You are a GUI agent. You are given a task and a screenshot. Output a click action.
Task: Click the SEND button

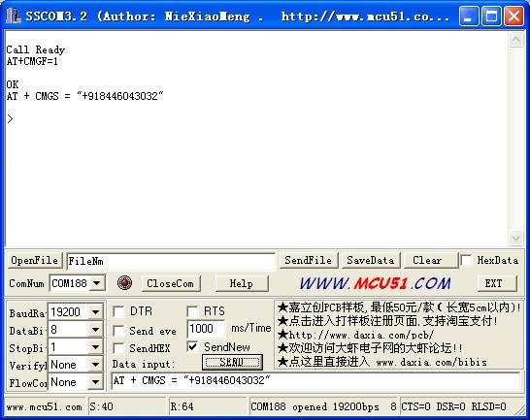pos(232,362)
